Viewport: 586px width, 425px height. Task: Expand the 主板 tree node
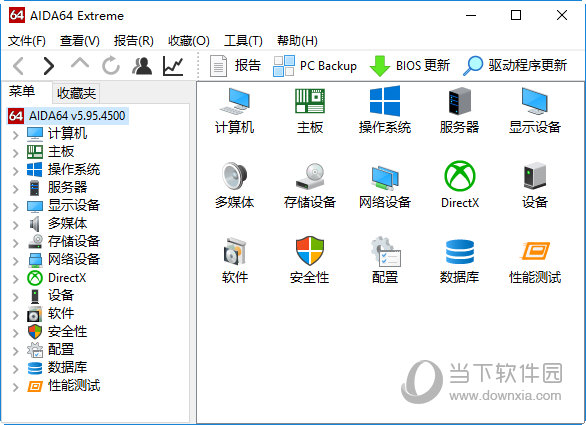tap(16, 152)
